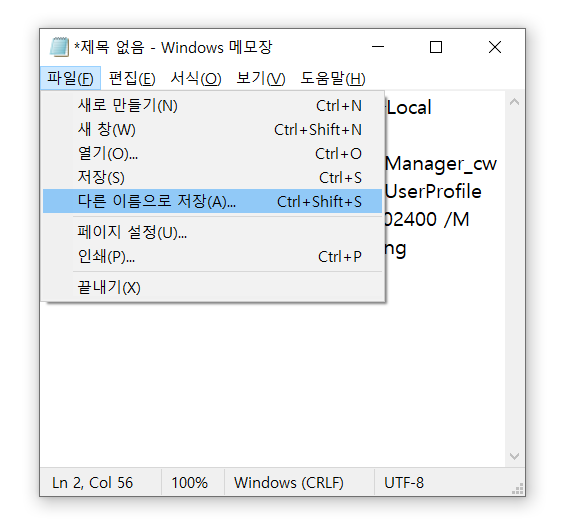Image resolution: width=562 pixels, height=525 pixels.
Task: Open the 보기(V) menu
Action: tap(261, 78)
